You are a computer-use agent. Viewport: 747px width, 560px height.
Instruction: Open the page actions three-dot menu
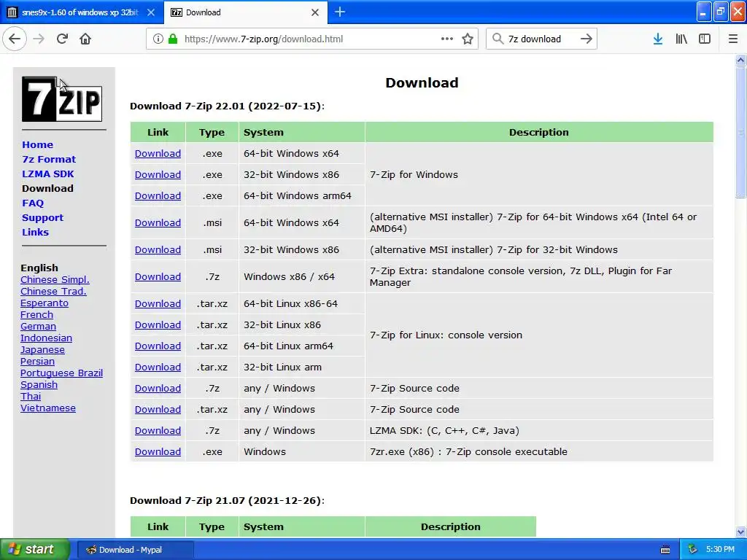pyautogui.click(x=447, y=39)
